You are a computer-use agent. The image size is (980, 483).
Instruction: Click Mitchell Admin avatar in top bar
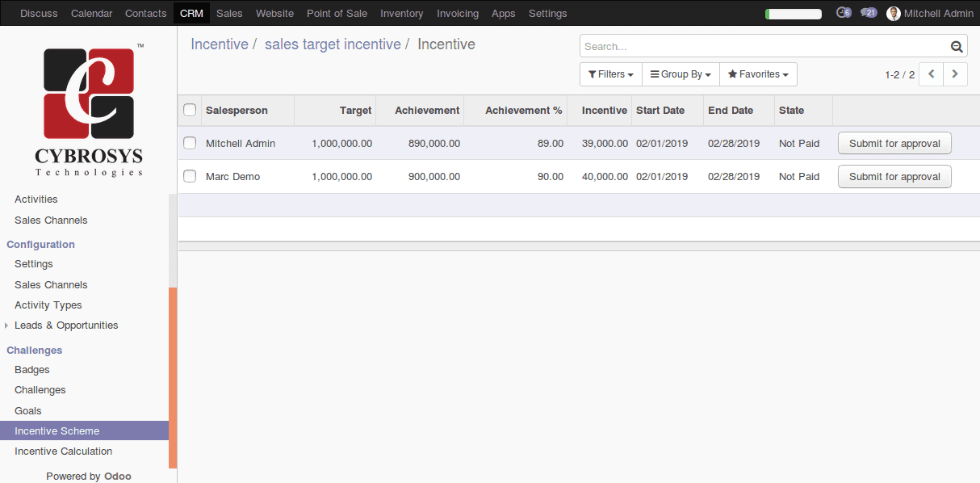[x=894, y=13]
